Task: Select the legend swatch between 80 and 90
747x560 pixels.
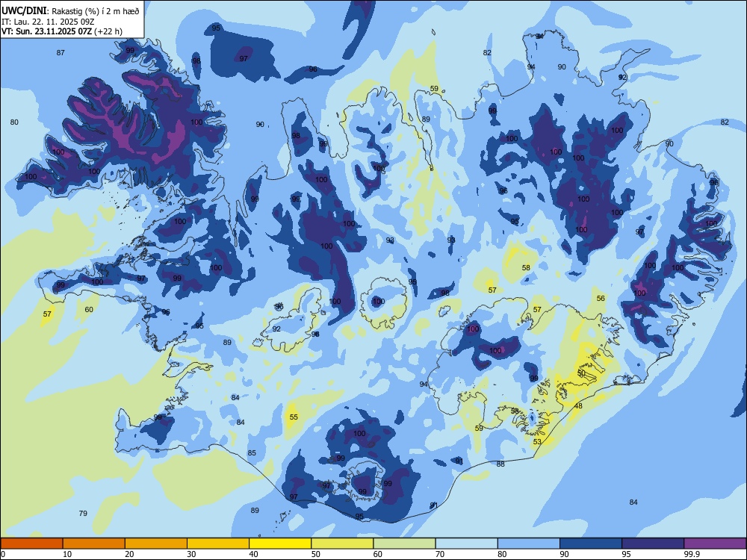Action: point(529,544)
